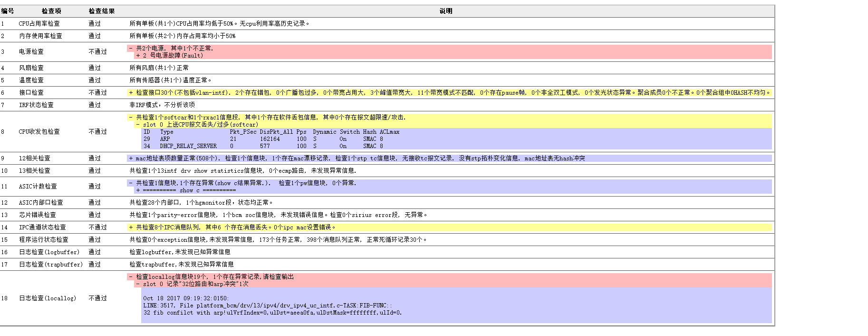
Task: Click the '所有传感器(共1个)温度正常' description
Action: [171, 80]
